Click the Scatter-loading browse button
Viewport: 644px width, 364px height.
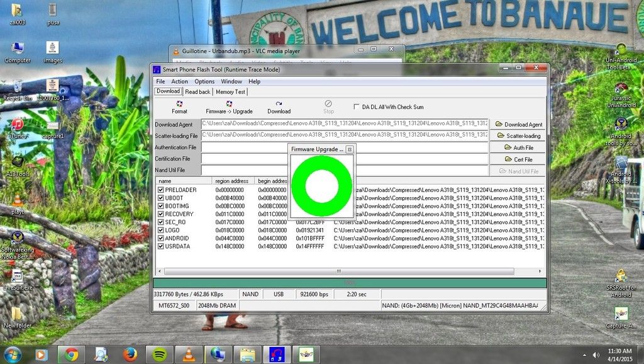click(x=518, y=136)
